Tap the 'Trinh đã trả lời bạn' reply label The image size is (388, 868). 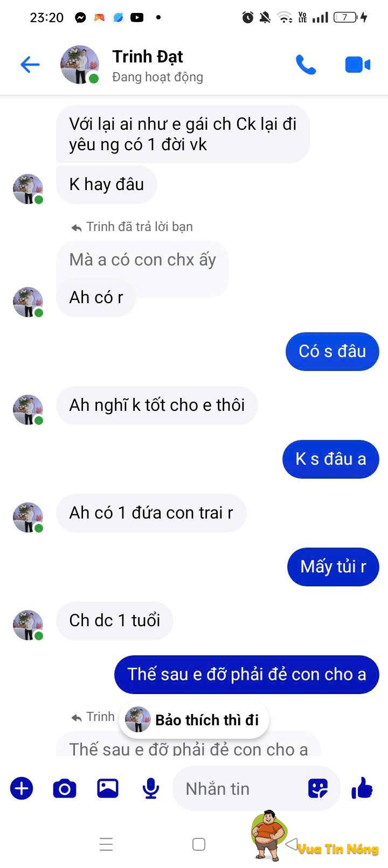click(x=139, y=227)
